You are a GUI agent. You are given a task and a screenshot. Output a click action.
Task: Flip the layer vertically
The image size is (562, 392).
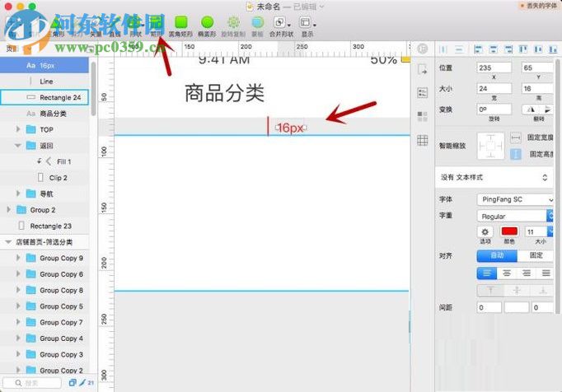click(546, 110)
